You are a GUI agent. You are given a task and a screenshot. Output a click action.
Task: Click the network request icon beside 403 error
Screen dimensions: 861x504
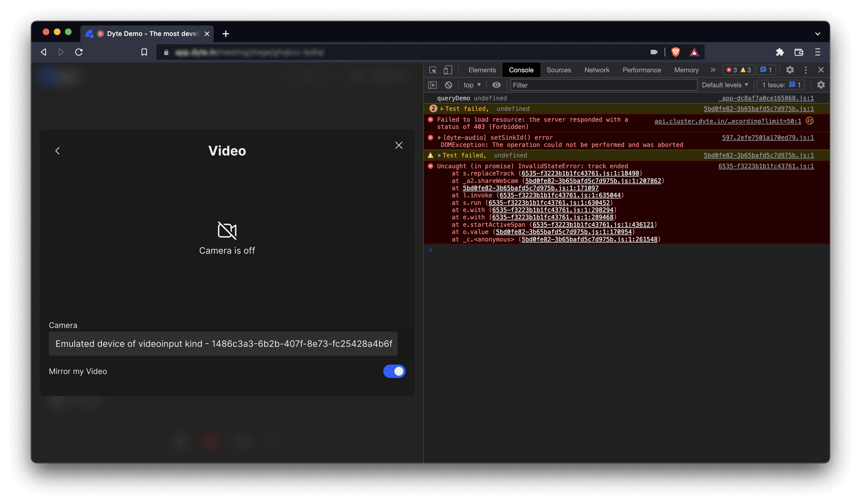click(x=810, y=121)
